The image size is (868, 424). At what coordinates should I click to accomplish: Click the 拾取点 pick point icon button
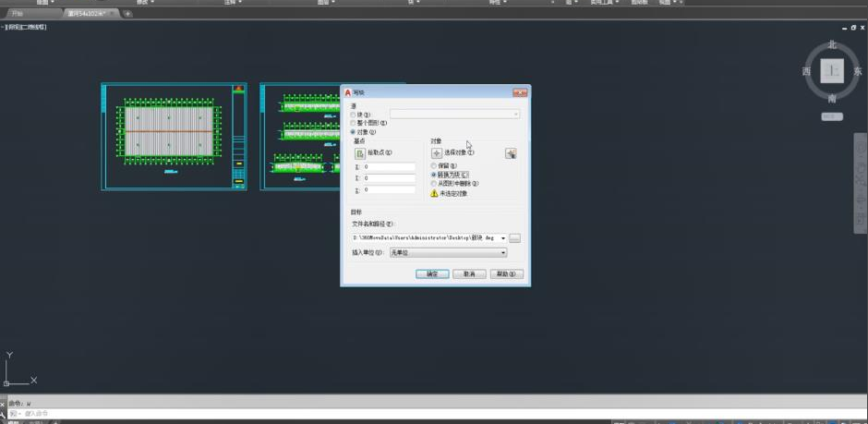[360, 153]
